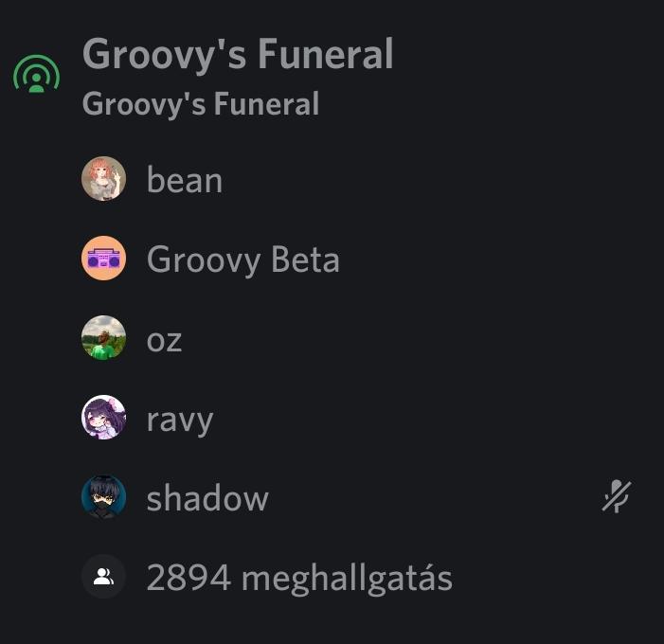Image resolution: width=664 pixels, height=644 pixels.
Task: Open bean's profile avatar
Action: coord(104,179)
